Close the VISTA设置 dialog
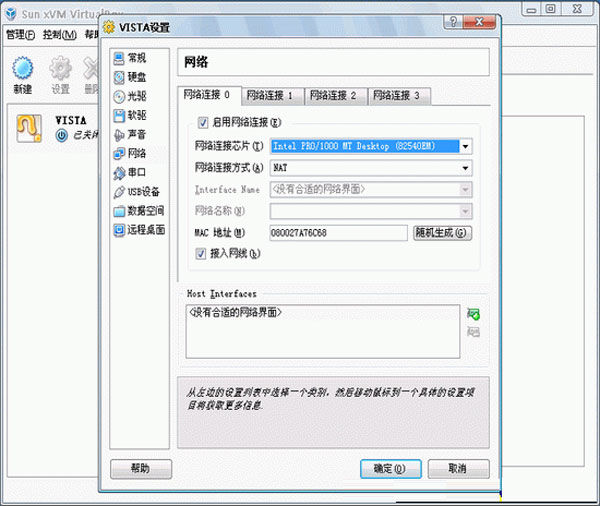This screenshot has height=506, width=600. click(479, 22)
